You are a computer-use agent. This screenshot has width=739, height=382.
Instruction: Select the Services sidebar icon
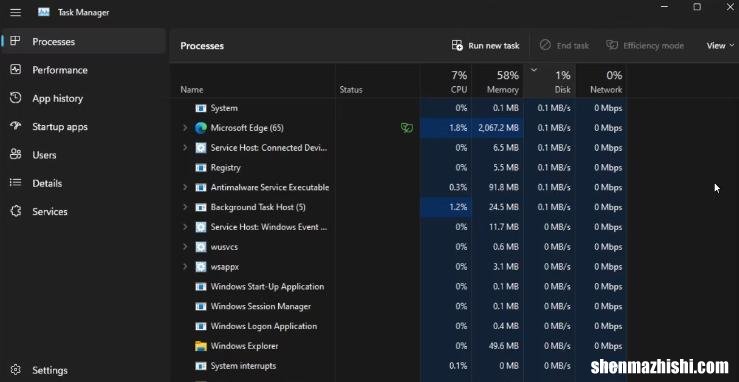click(x=16, y=211)
